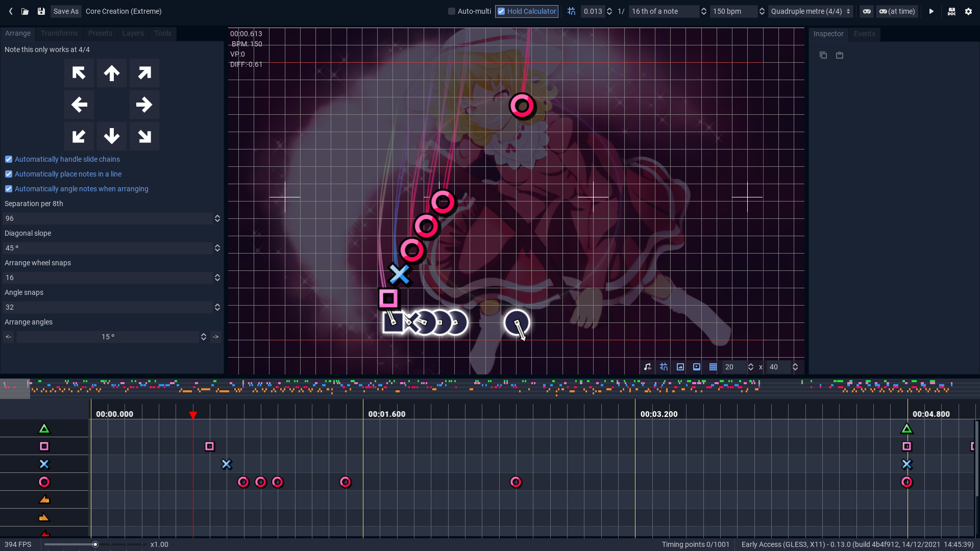Click the Save As button

[66, 11]
